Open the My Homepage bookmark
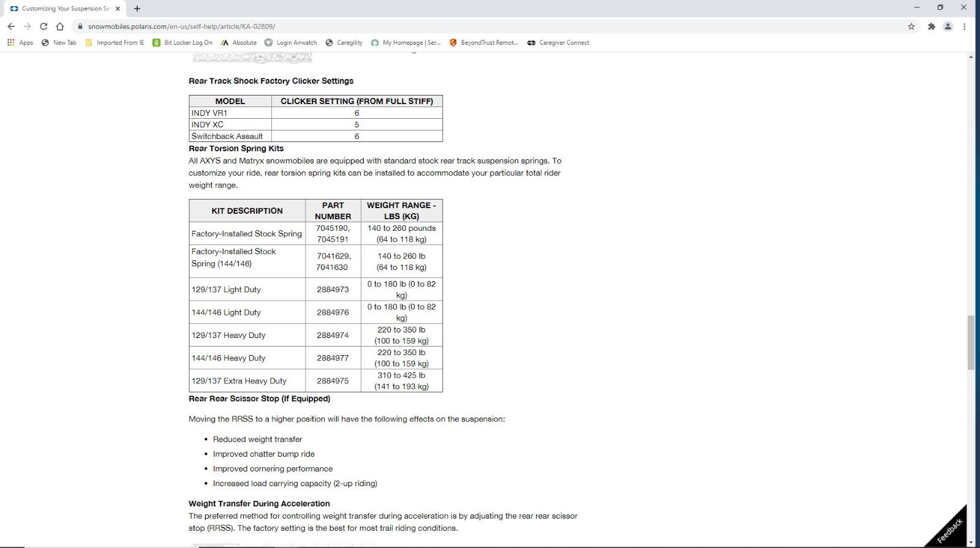Screen dimensions: 980x548 pyautogui.click(x=406, y=43)
